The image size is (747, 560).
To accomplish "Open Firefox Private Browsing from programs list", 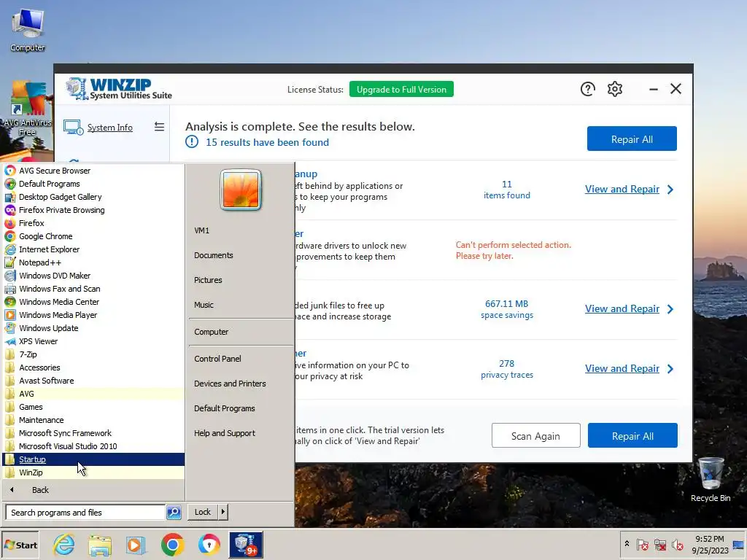I will click(93, 210).
